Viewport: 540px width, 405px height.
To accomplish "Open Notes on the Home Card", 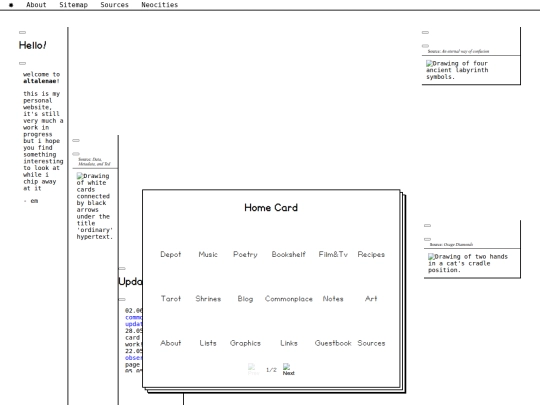I will pyautogui.click(x=333, y=299).
